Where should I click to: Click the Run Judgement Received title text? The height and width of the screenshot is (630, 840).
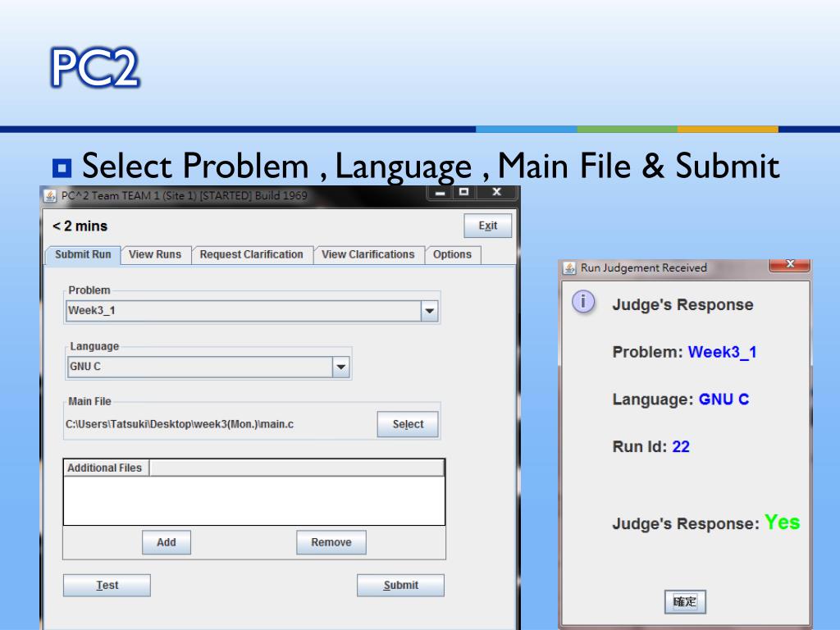coord(644,268)
